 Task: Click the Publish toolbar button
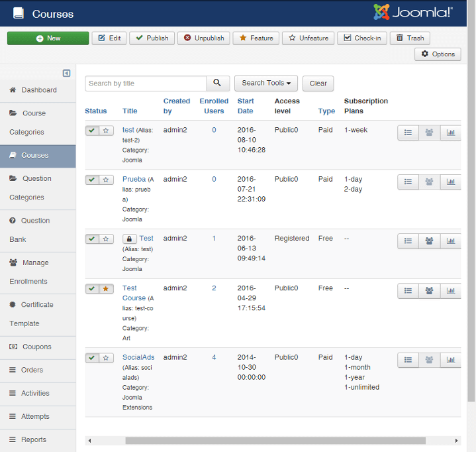(x=152, y=38)
